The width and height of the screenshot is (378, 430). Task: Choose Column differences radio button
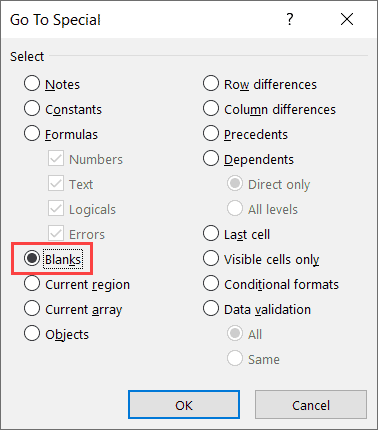click(x=211, y=108)
